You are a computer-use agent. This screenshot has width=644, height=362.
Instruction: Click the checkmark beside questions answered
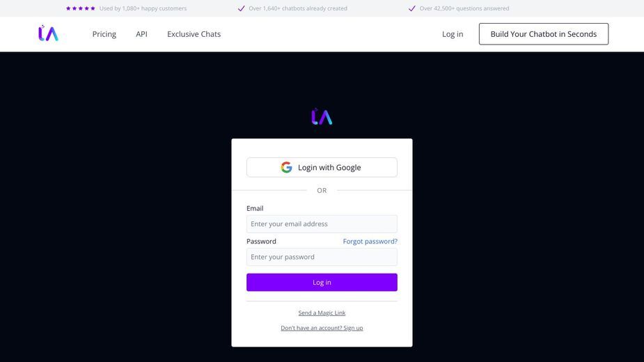412,8
